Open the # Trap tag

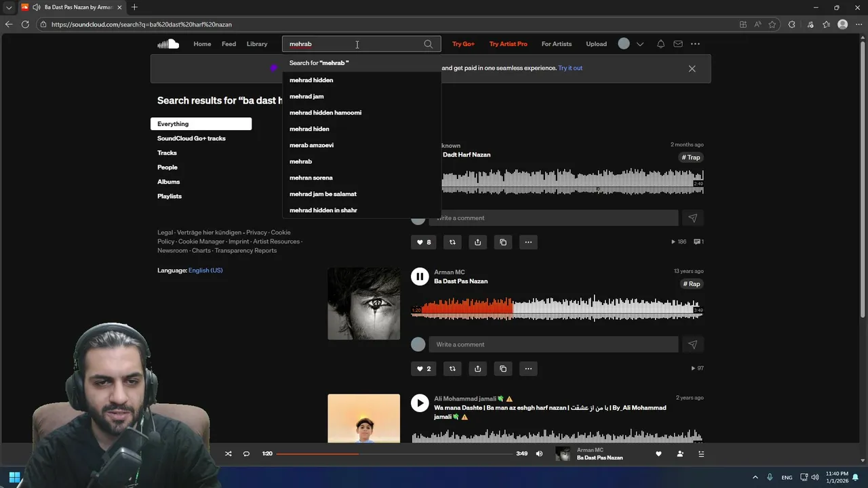point(691,157)
